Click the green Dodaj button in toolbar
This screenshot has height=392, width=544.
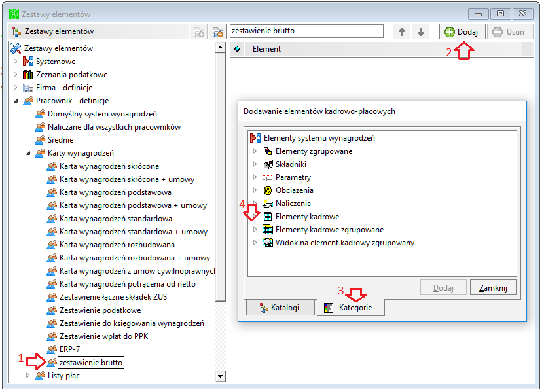[x=462, y=32]
